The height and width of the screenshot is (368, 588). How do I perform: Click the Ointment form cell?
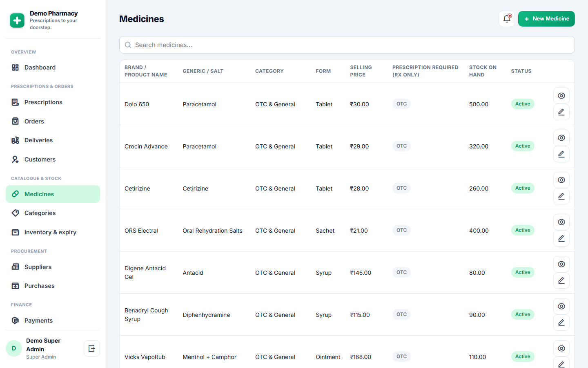click(328, 357)
